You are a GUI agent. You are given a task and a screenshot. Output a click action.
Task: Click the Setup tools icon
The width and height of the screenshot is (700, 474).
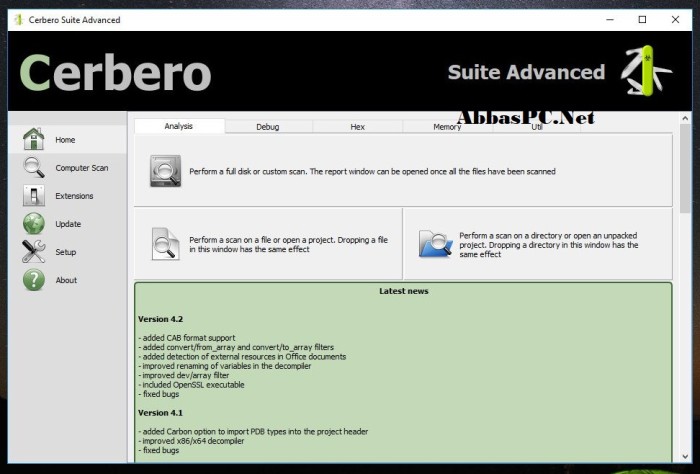[x=33, y=252]
